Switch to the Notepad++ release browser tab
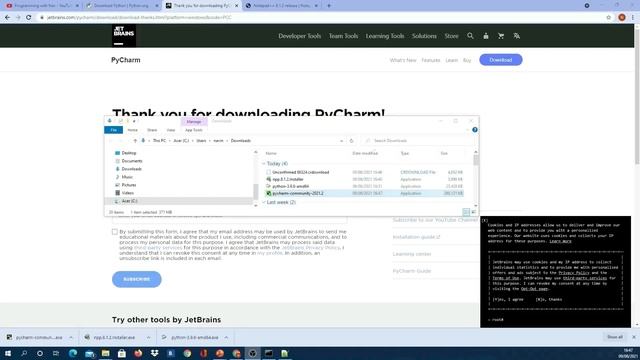The image size is (640, 360). pos(282,6)
